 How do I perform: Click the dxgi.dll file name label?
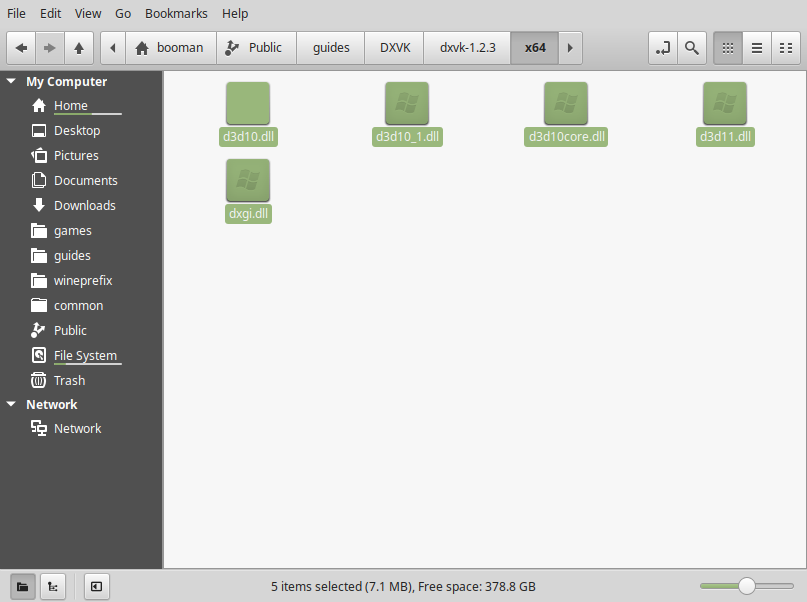pyautogui.click(x=248, y=214)
